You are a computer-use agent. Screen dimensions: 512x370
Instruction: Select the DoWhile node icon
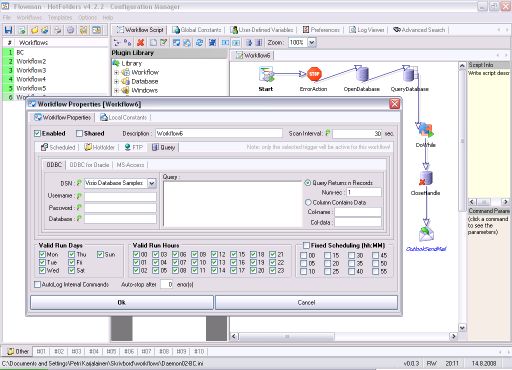tap(426, 131)
